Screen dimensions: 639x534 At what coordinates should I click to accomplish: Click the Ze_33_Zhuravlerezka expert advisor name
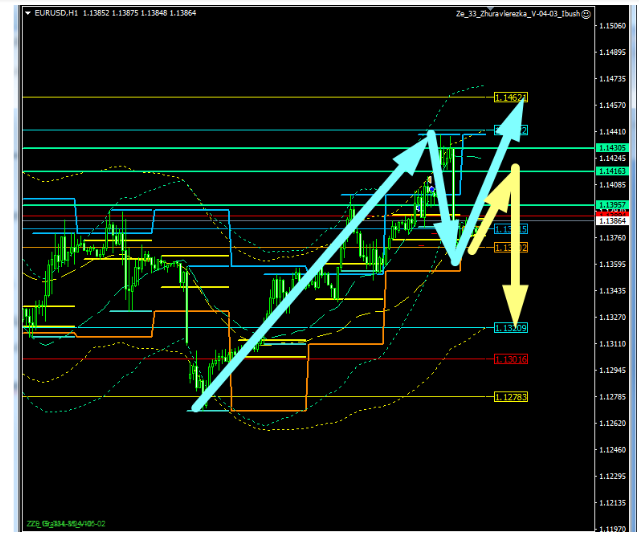point(518,14)
